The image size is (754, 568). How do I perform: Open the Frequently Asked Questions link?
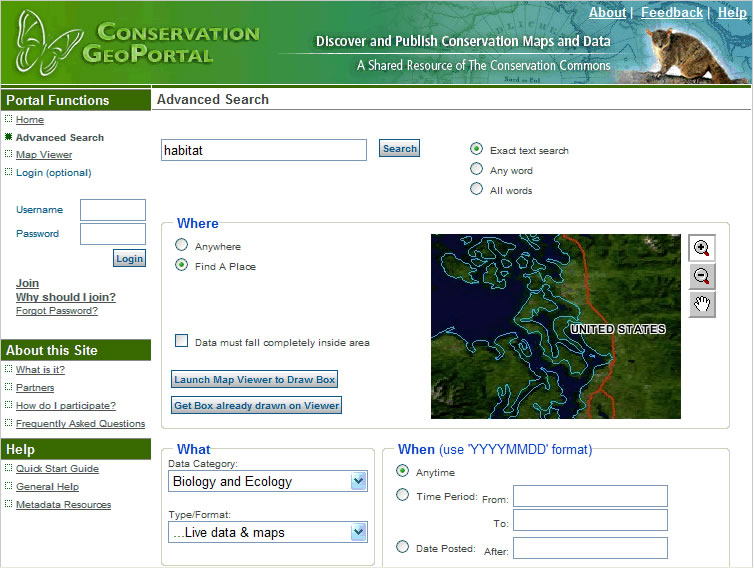click(x=80, y=424)
